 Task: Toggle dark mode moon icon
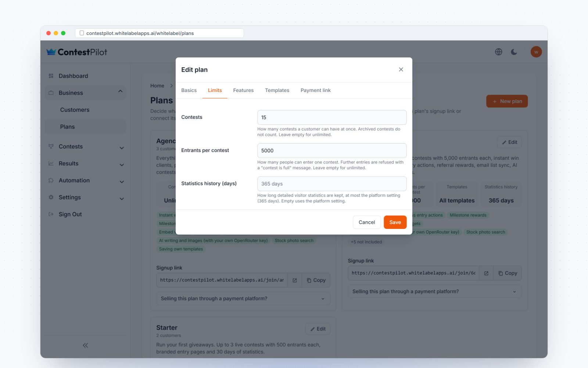514,52
